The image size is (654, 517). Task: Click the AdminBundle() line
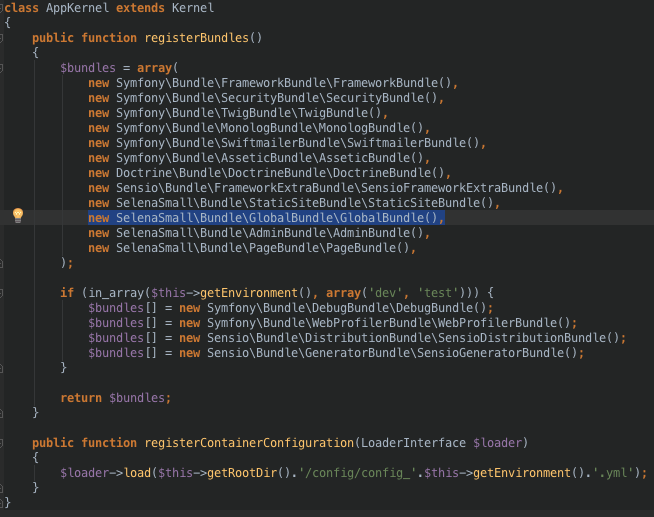(259, 233)
